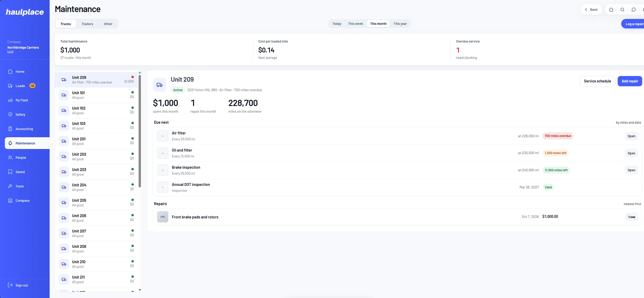Open search using magnifier icon
The height and width of the screenshot is (298, 644).
[x=622, y=10]
